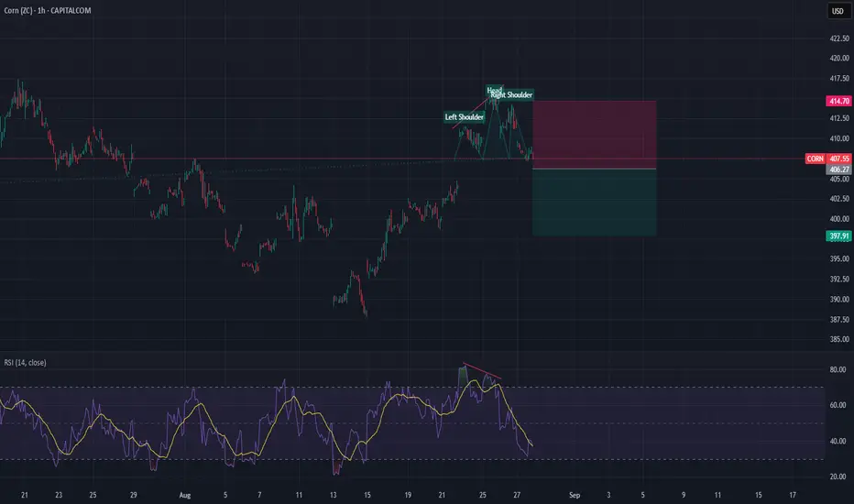854x504 pixels.
Task: Click the 60.00 RSI axis label
Action: pyautogui.click(x=838, y=405)
